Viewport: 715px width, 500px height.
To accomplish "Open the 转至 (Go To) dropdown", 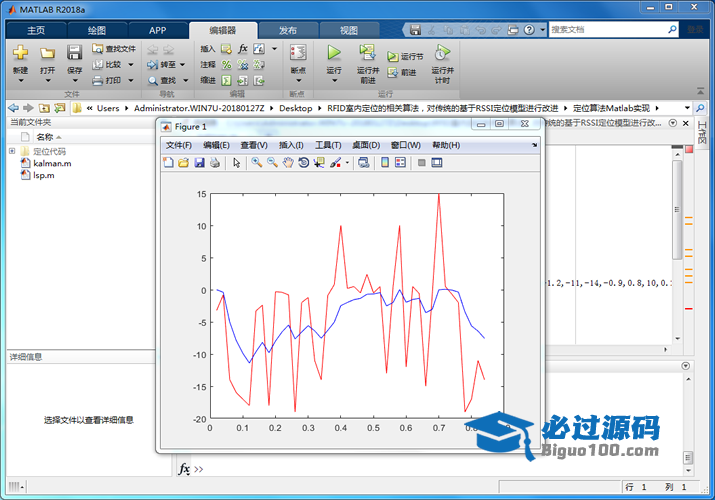I will pos(182,64).
